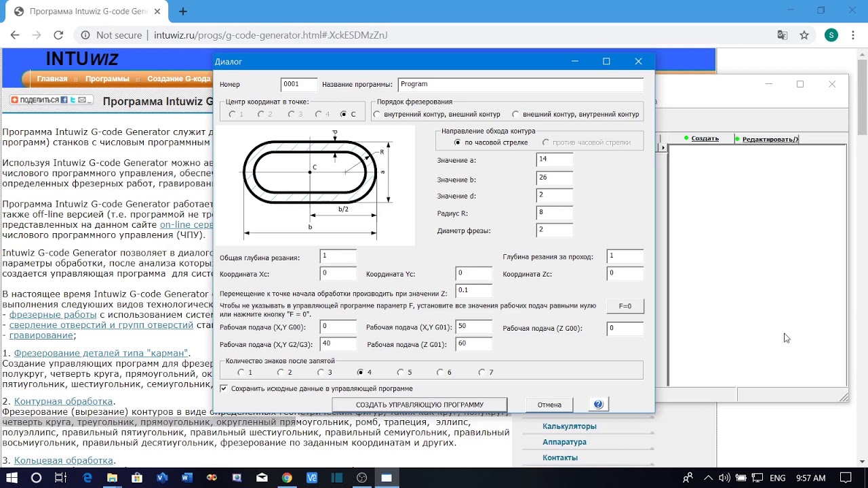Click 'Редактировать' tab in background window
Viewport: 868px width, 488px height.
[x=770, y=139]
